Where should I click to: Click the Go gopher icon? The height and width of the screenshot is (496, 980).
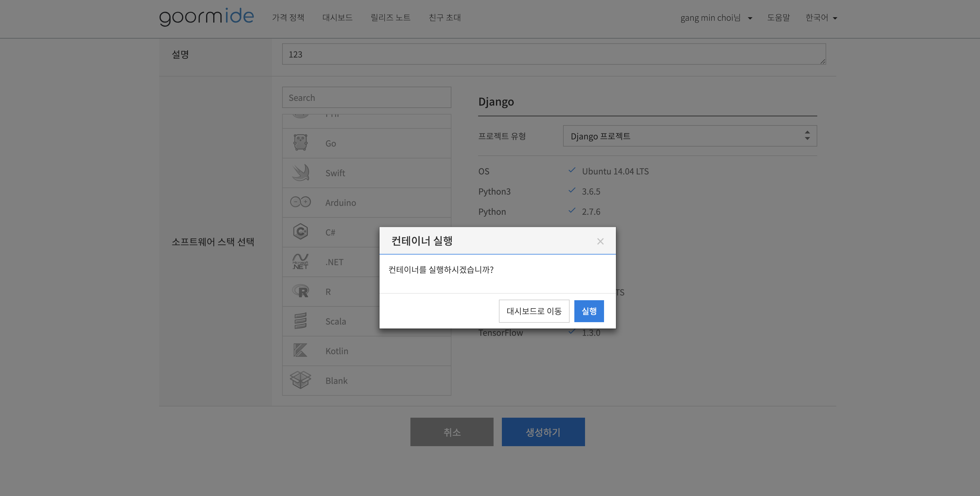tap(300, 143)
